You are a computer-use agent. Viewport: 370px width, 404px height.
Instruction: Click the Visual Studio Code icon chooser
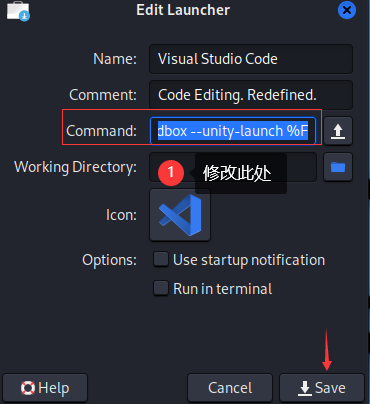180,215
